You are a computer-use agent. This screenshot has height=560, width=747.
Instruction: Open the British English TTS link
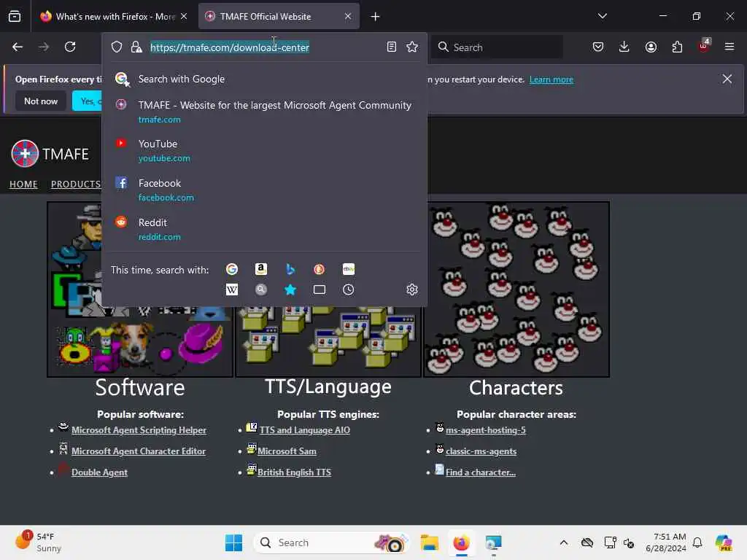pos(295,472)
